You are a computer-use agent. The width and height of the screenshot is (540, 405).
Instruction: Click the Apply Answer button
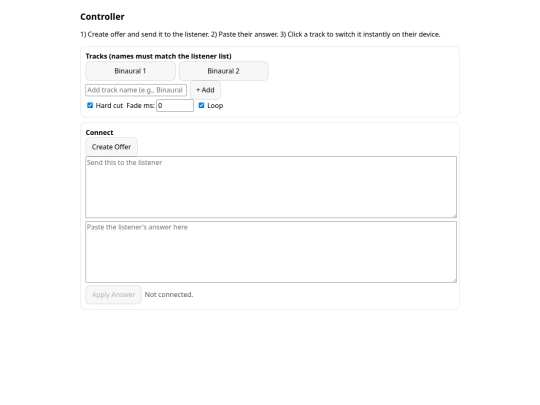click(113, 295)
